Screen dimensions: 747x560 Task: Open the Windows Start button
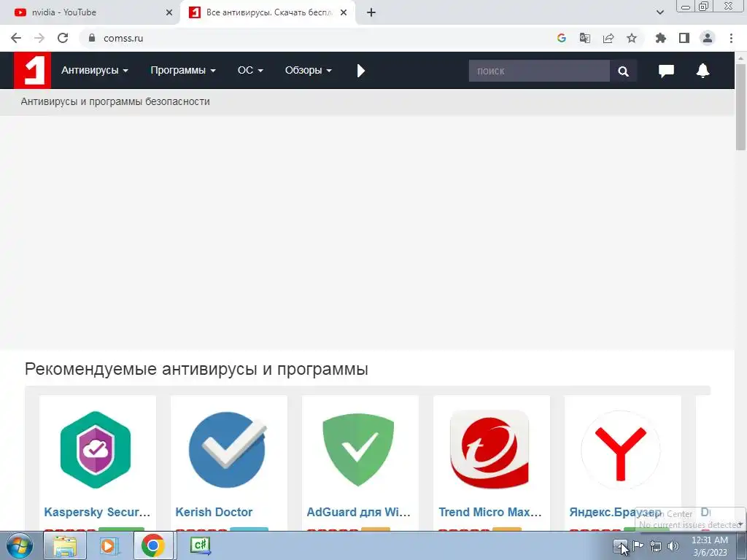point(19,545)
